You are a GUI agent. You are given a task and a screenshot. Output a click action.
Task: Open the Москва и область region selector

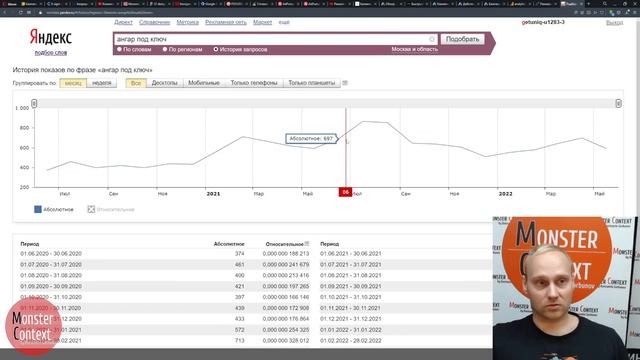coord(414,49)
